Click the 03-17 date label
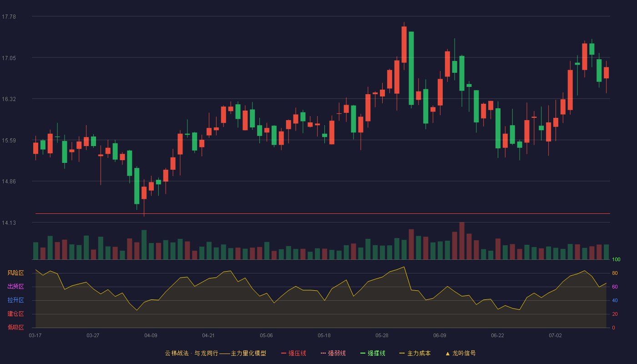Viewport: 637px width, 364px height. click(x=35, y=335)
